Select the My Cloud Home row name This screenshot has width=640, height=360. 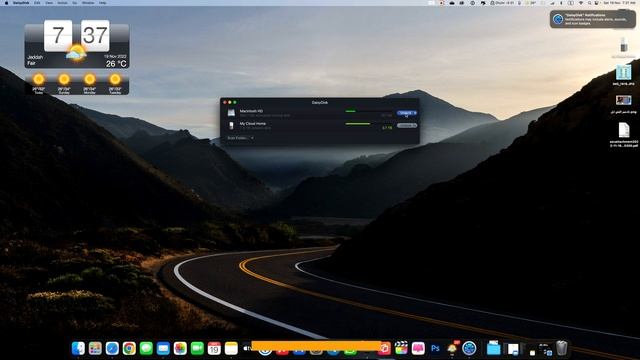click(253, 123)
